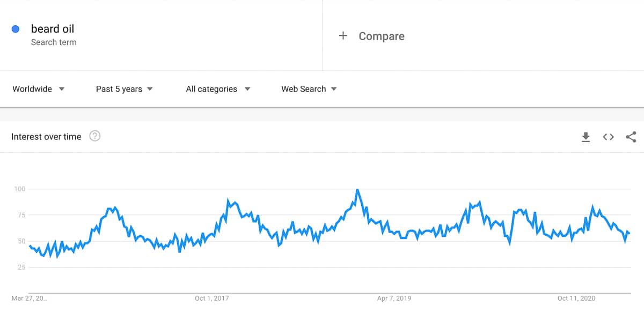Download the interest over time data as CSV
644x320 pixels.
click(x=586, y=137)
